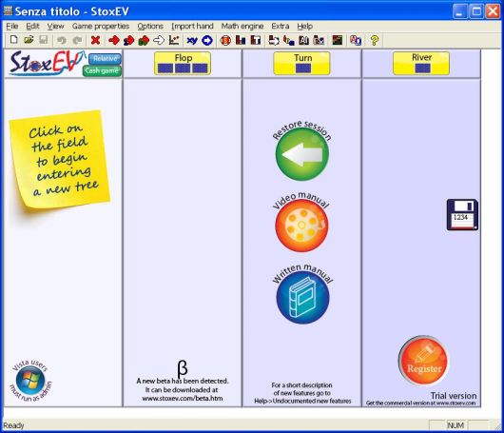
Task: Open the Written manual book icon
Action: 302,297
